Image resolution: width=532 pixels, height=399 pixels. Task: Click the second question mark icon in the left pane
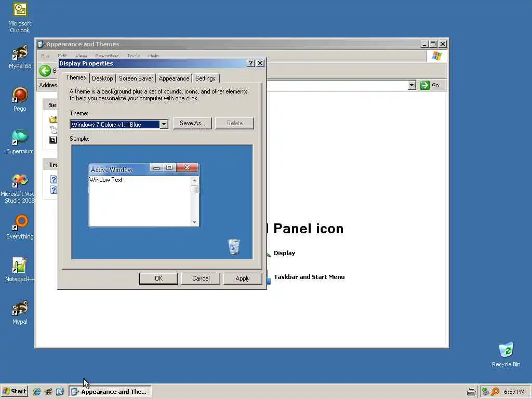[54, 190]
